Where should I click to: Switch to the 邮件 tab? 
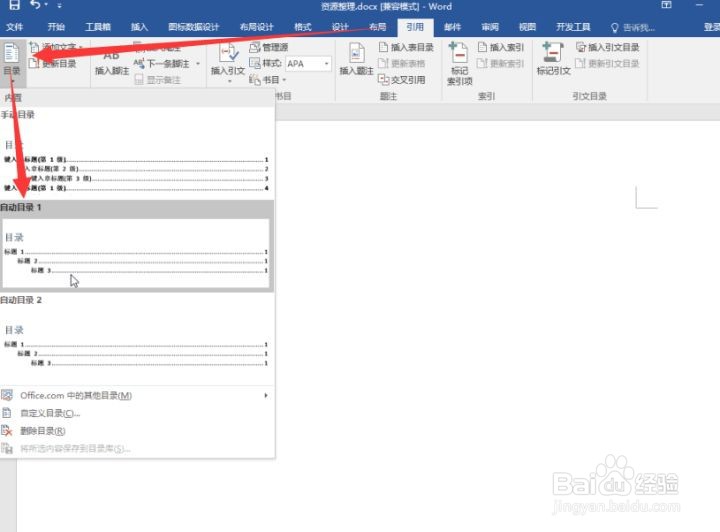(x=452, y=27)
